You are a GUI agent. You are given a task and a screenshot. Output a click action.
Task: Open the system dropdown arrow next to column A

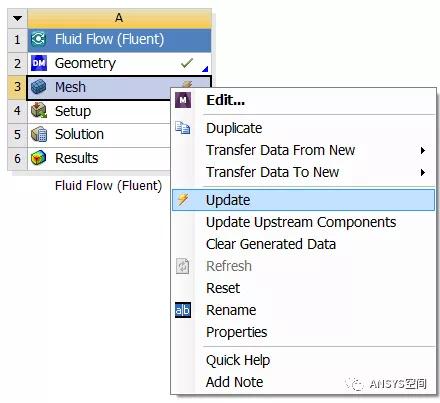(17, 18)
